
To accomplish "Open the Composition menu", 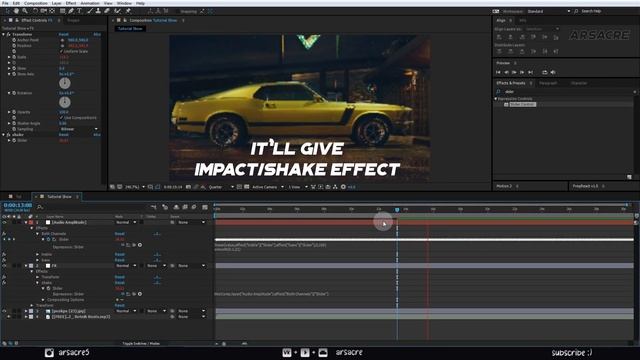I will coord(36,3).
